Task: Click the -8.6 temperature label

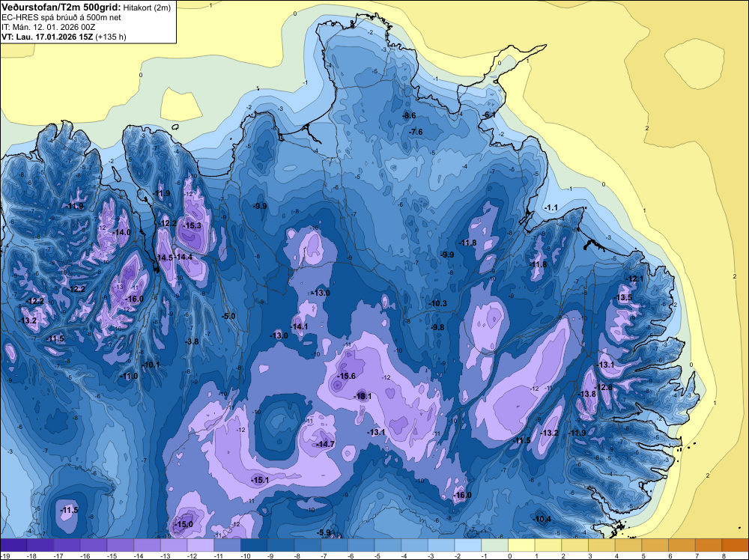Action: click(409, 115)
